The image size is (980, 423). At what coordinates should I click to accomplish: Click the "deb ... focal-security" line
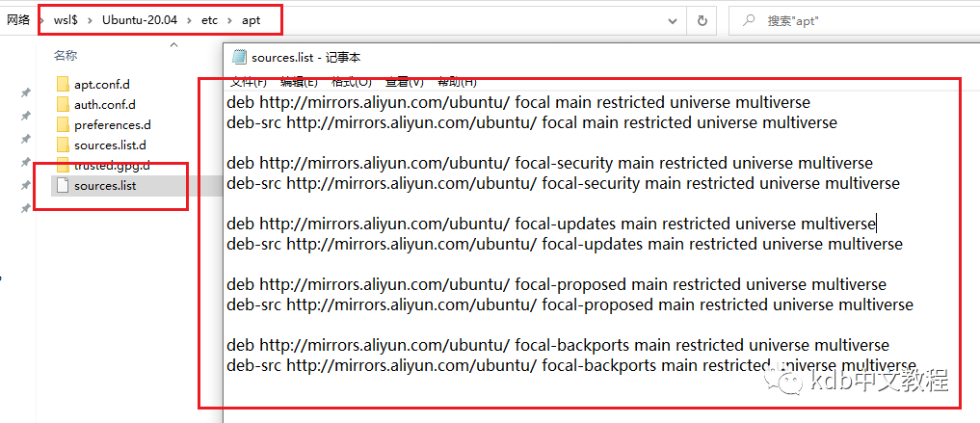549,163
